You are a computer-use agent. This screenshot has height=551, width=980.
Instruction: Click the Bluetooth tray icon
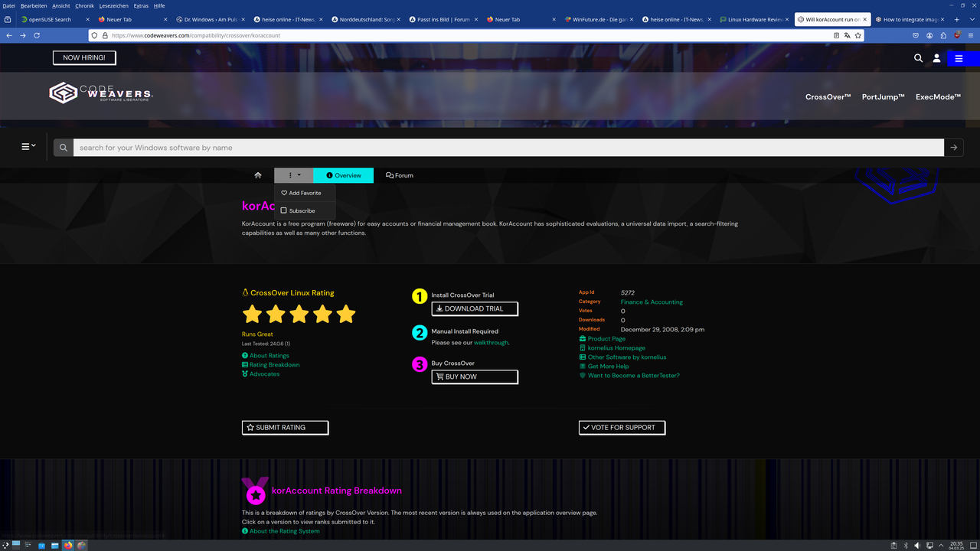906,545
